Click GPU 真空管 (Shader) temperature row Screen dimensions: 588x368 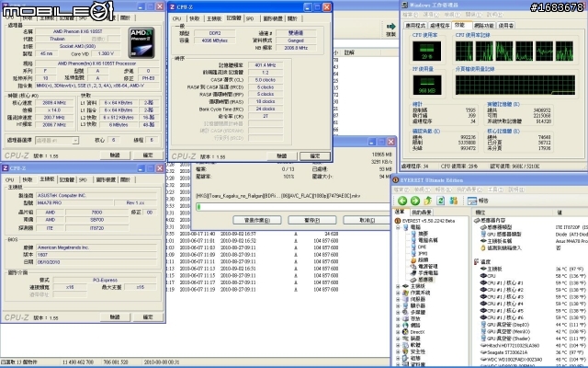pyautogui.click(x=531, y=339)
